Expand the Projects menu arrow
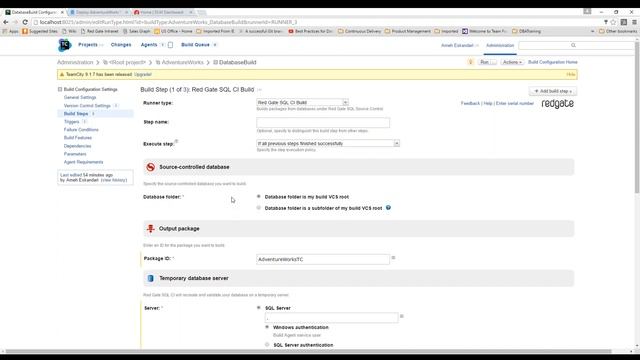Screen dimensions: 640x360 tap(102, 45)
